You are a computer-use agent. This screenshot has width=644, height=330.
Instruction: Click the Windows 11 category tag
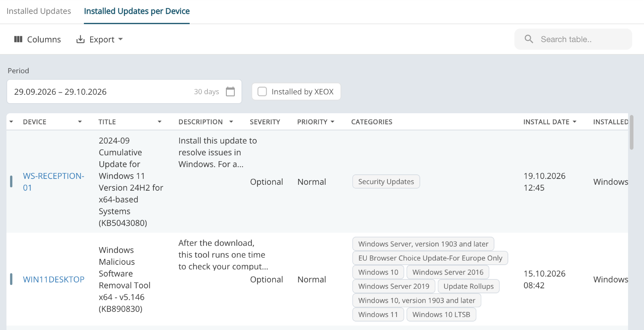378,314
